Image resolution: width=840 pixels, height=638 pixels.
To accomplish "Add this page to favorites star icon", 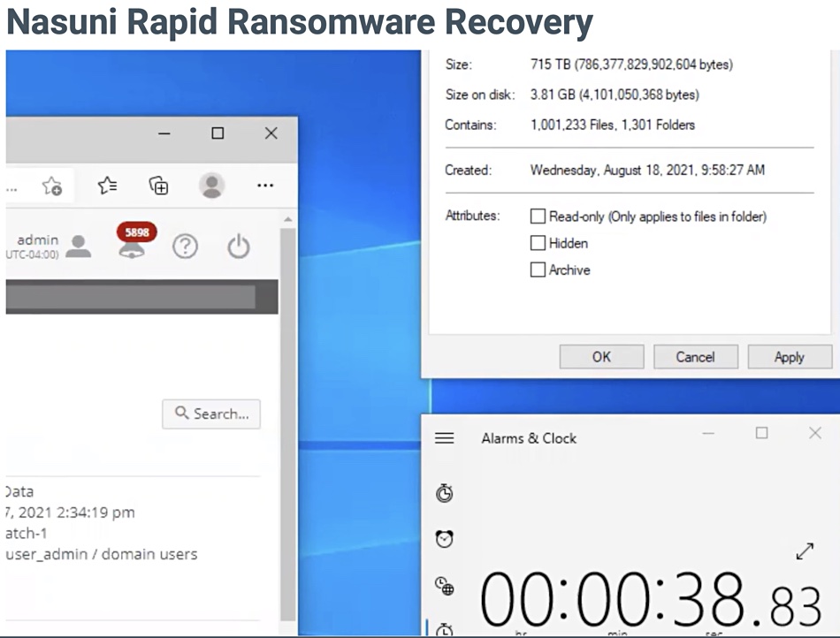I will (52, 186).
